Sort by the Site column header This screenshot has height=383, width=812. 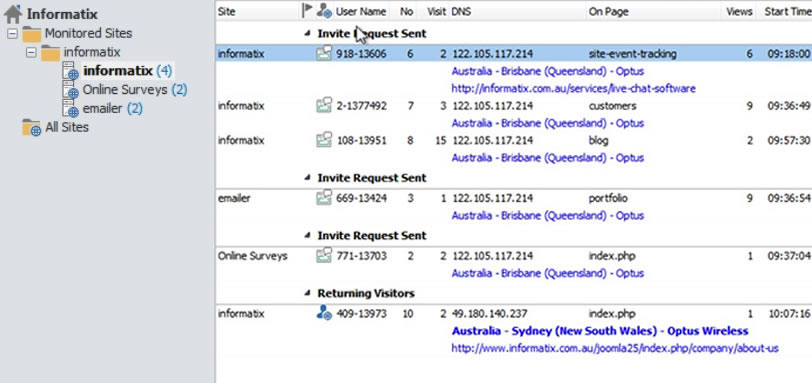click(226, 11)
